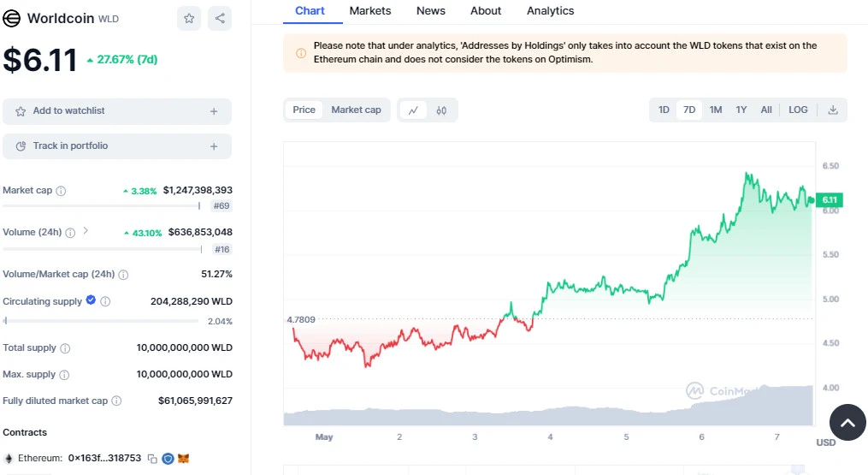Click the Ethereum address 0x163f...318753
This screenshot has height=475, width=868.
coord(104,459)
